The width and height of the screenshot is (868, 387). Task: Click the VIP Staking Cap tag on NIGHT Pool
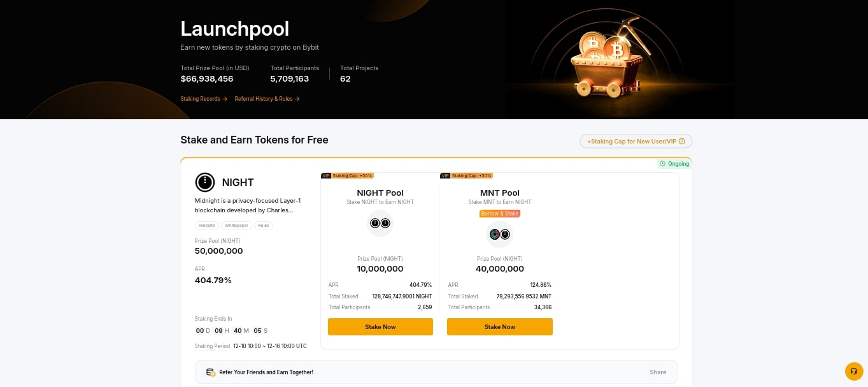(x=347, y=175)
